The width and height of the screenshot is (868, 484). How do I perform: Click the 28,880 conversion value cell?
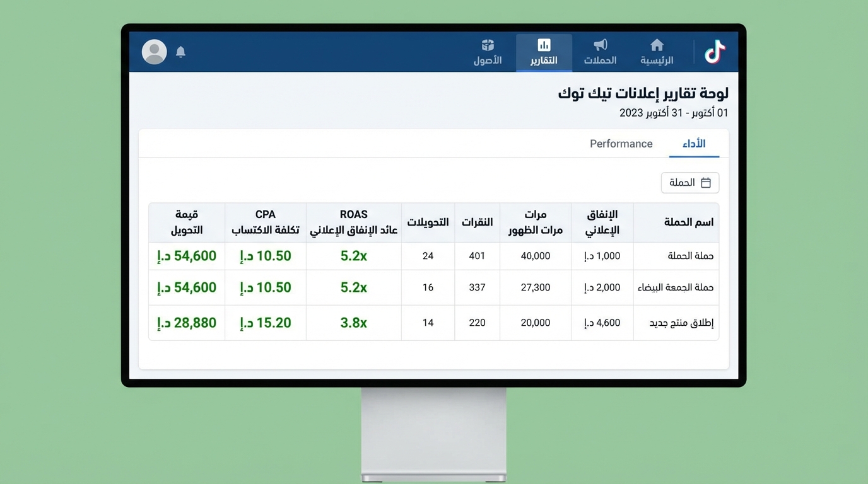tap(186, 322)
